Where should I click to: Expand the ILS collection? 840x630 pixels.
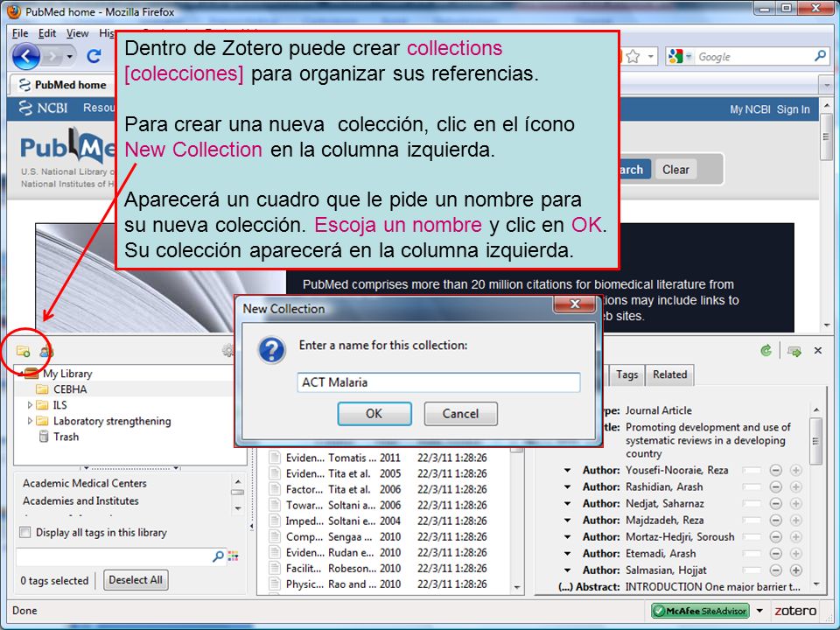30,405
